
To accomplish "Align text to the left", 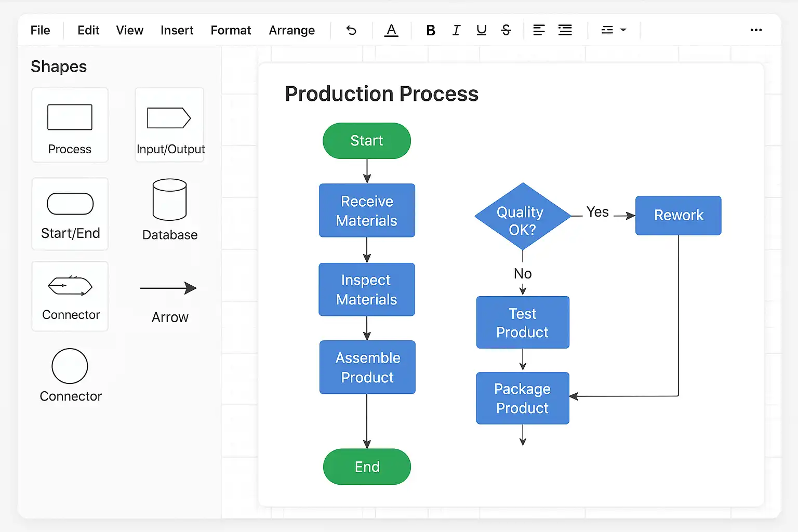I will point(539,31).
